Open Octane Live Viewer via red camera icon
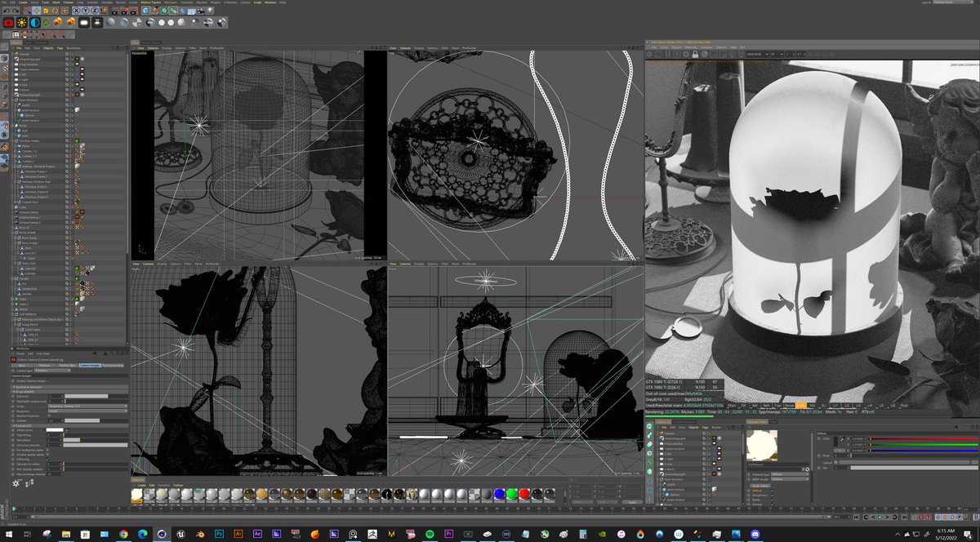This screenshot has width=980, height=542. click(9, 23)
